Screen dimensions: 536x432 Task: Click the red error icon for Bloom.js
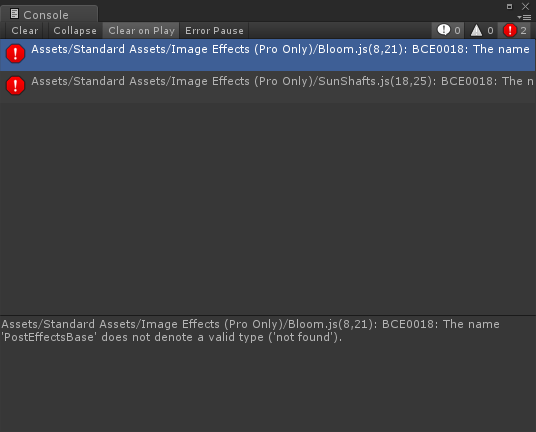tap(15, 54)
